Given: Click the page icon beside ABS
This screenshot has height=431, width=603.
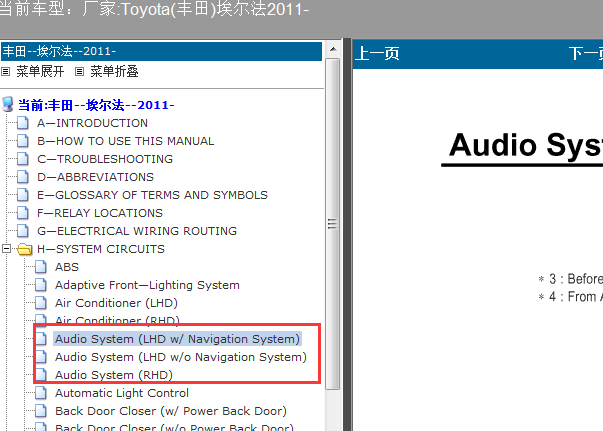Looking at the screenshot, I should tap(41, 267).
